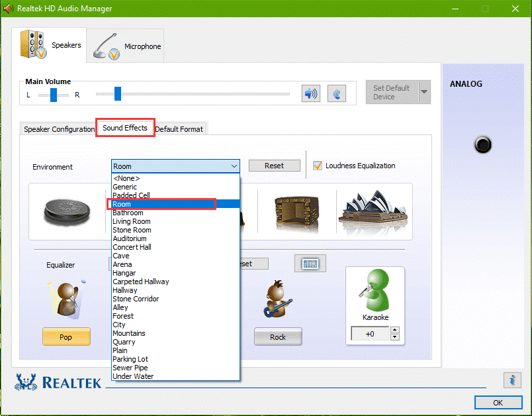Click the main volume slider handle
Screen dimensions: 532x416
[118, 93]
